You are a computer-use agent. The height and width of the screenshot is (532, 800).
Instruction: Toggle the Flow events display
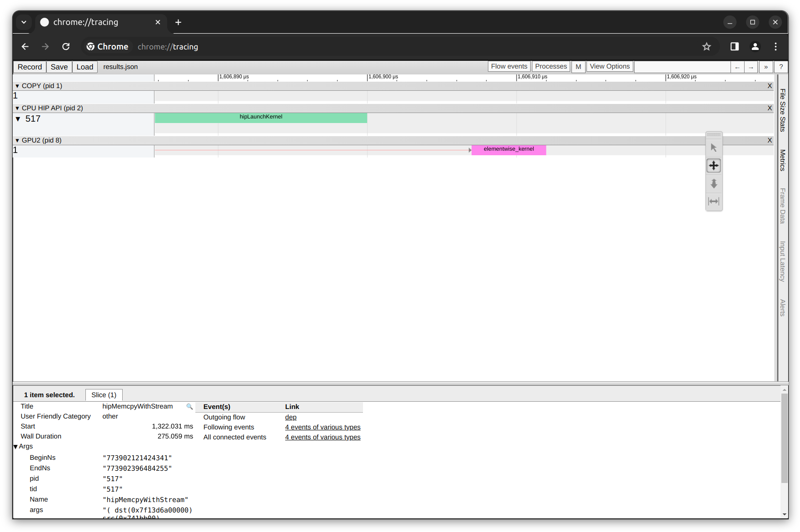click(509, 66)
